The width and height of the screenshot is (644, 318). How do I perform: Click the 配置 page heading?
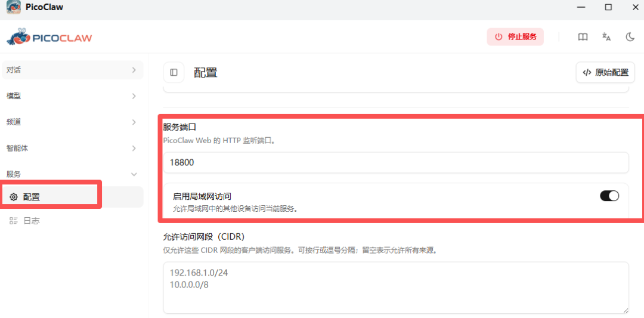tap(205, 73)
